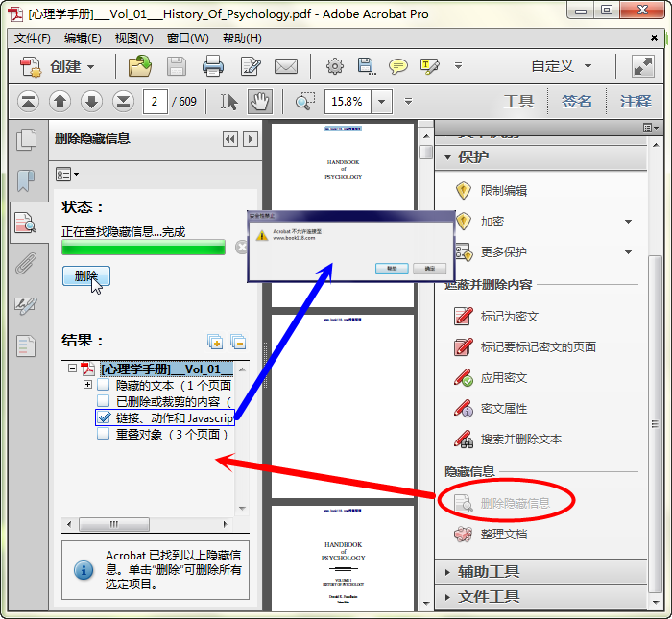Click the Email envelope icon
Viewport: 672px width, 619px height.
click(x=285, y=66)
